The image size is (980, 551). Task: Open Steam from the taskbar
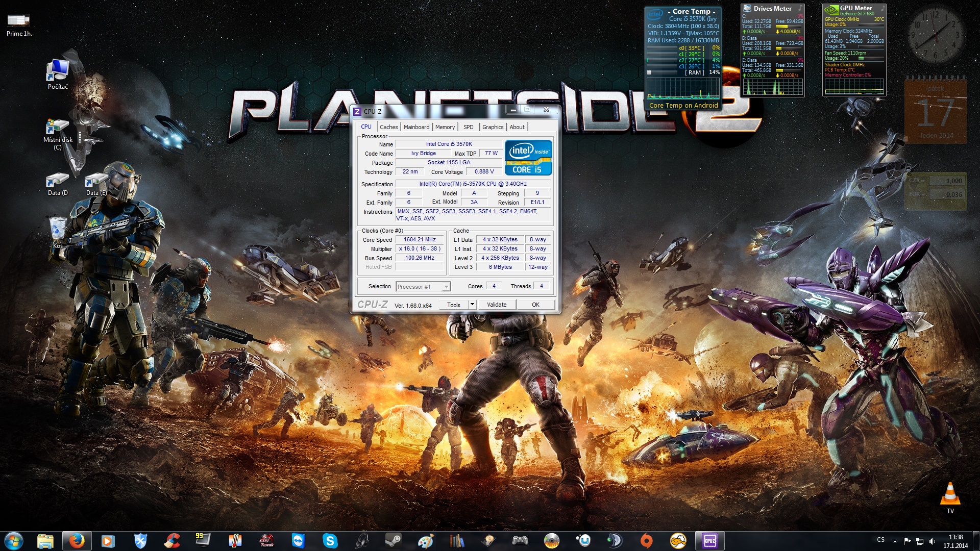point(393,541)
